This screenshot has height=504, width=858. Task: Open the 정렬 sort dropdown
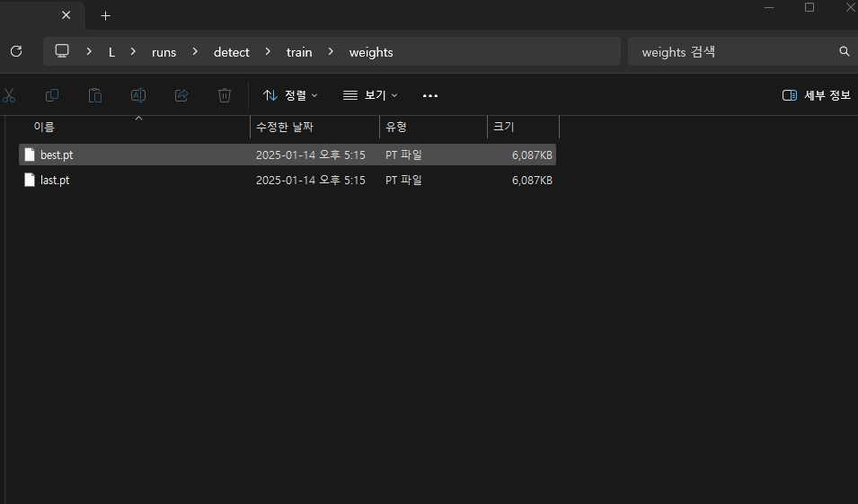tap(290, 95)
